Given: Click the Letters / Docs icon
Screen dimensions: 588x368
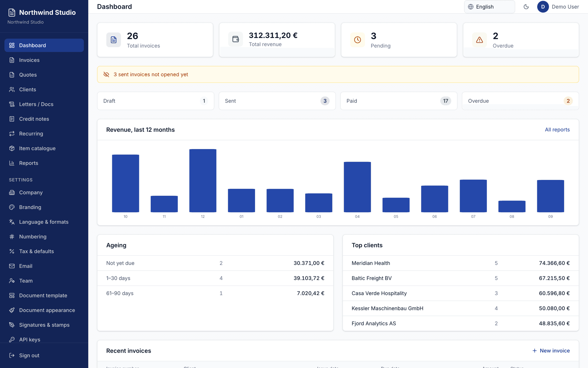Looking at the screenshot, I should click(x=12, y=104).
